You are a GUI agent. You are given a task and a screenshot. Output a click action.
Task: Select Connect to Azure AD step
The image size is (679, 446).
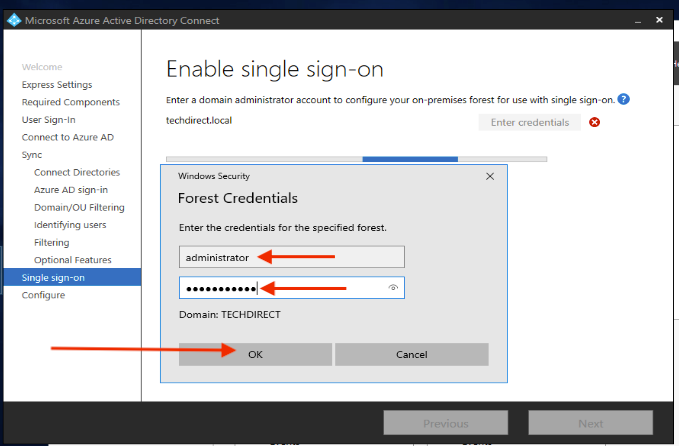click(x=68, y=137)
